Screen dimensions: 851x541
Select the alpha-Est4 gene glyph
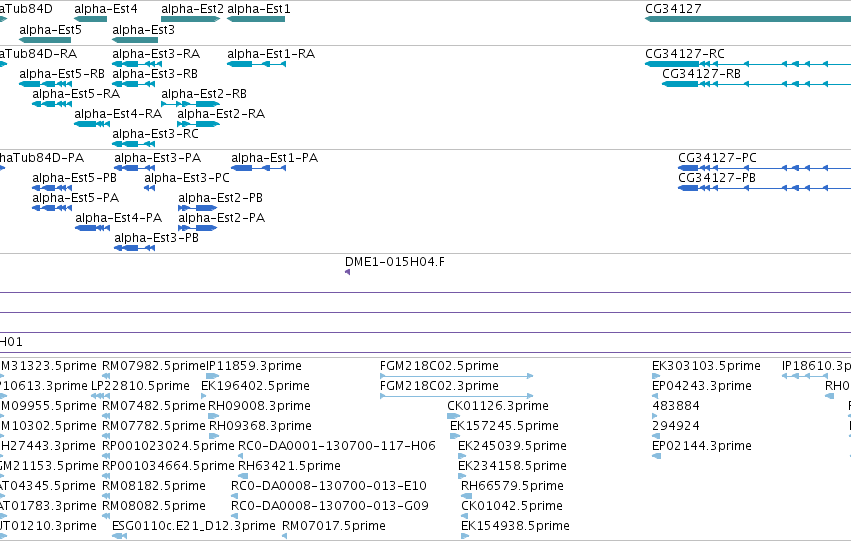coord(91,19)
